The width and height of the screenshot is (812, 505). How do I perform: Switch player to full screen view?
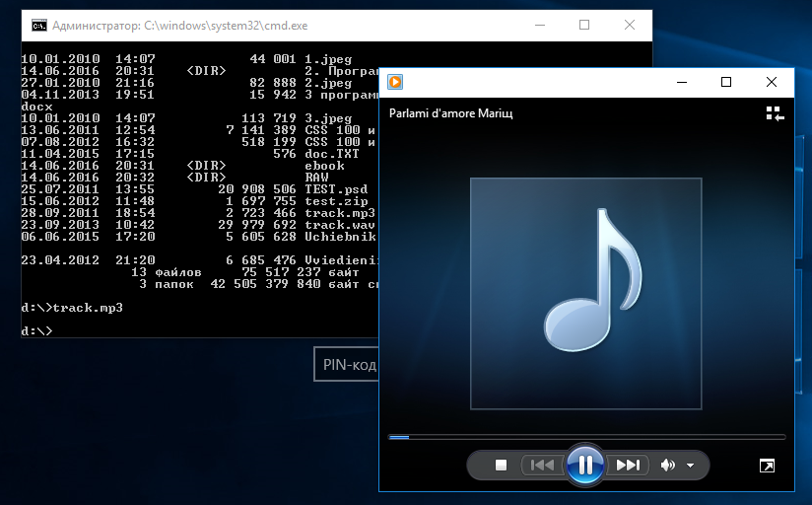pyautogui.click(x=767, y=466)
